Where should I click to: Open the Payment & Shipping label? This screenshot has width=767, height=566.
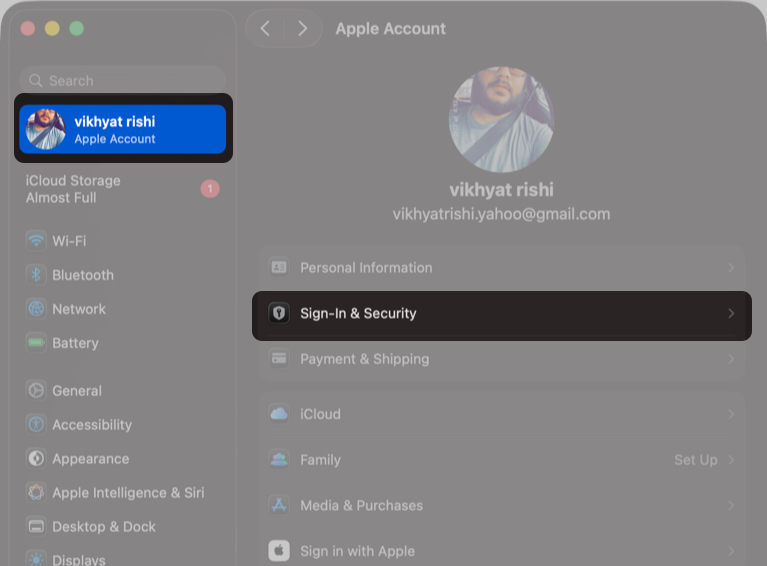[364, 359]
